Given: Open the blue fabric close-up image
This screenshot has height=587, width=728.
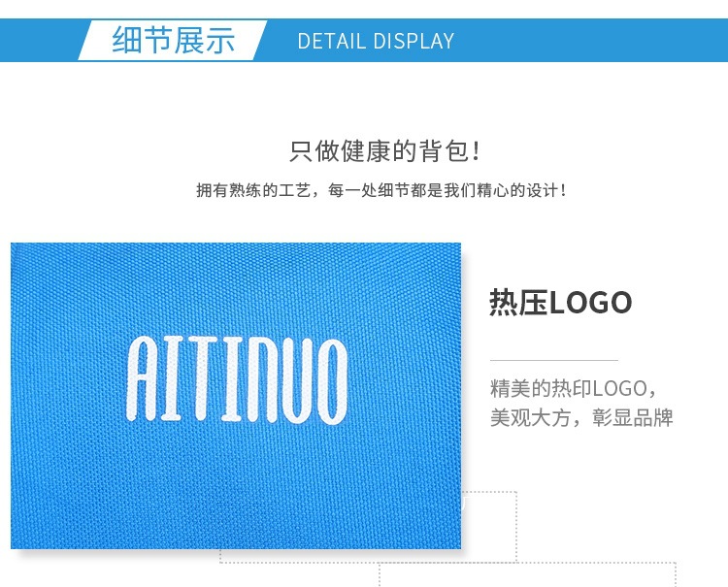Looking at the screenshot, I should click(x=236, y=395).
